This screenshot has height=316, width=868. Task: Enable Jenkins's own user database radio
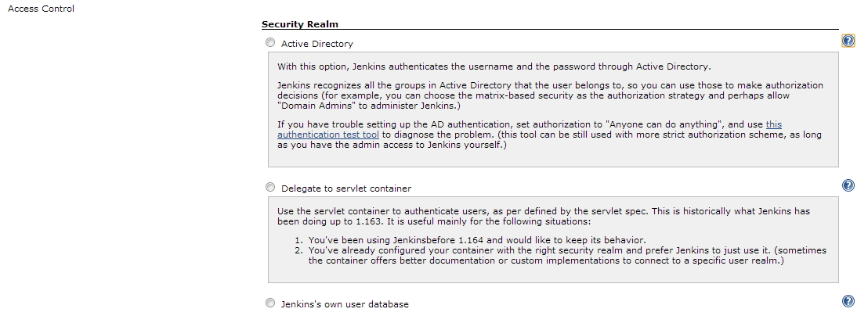(x=270, y=303)
